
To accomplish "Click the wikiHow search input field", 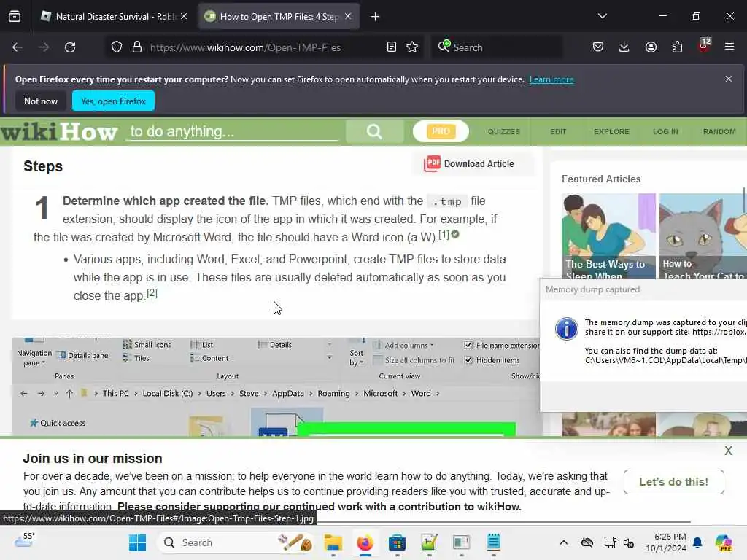I will (x=233, y=131).
